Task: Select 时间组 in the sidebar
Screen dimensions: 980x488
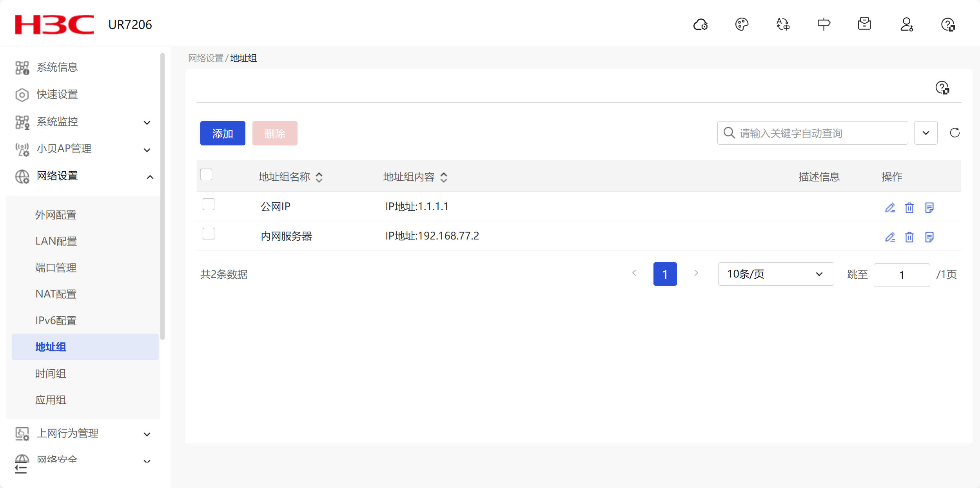Action: click(x=51, y=374)
